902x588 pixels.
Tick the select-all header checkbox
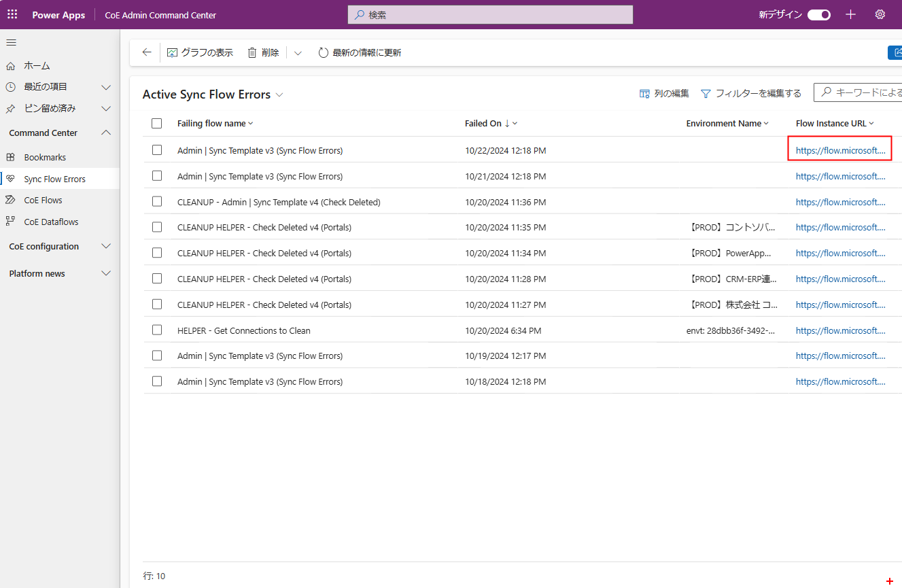pyautogui.click(x=157, y=123)
